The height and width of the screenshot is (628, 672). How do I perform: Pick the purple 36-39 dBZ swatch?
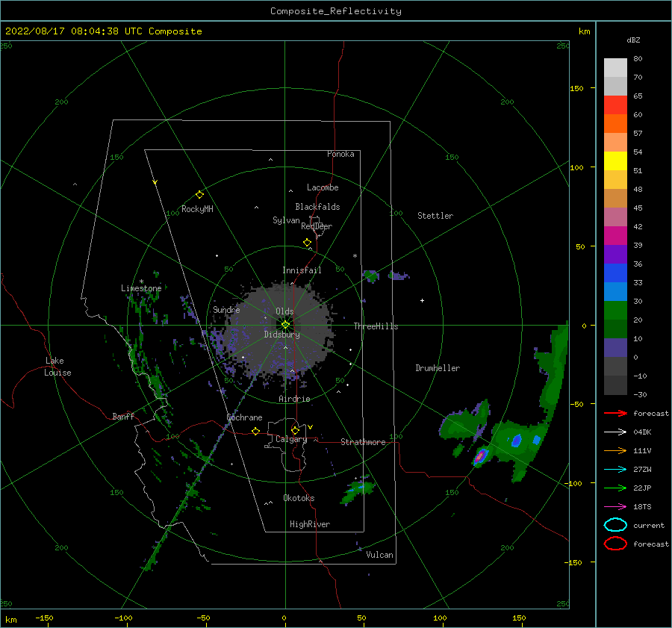(615, 254)
